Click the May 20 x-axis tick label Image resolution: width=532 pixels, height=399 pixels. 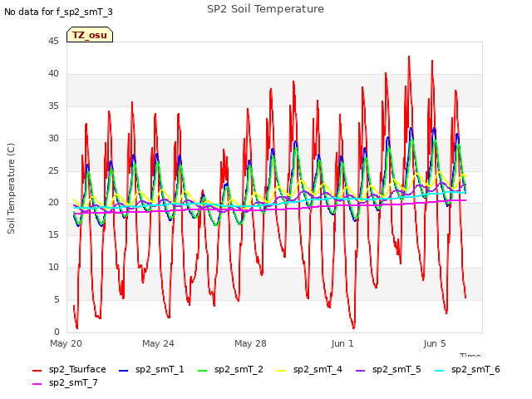tap(66, 343)
